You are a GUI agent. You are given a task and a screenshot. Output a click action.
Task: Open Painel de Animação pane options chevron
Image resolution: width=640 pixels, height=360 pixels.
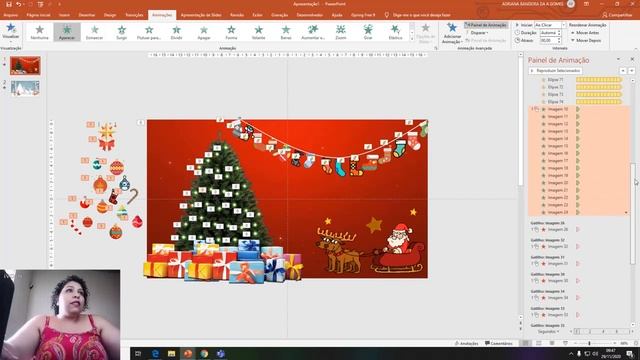point(618,60)
